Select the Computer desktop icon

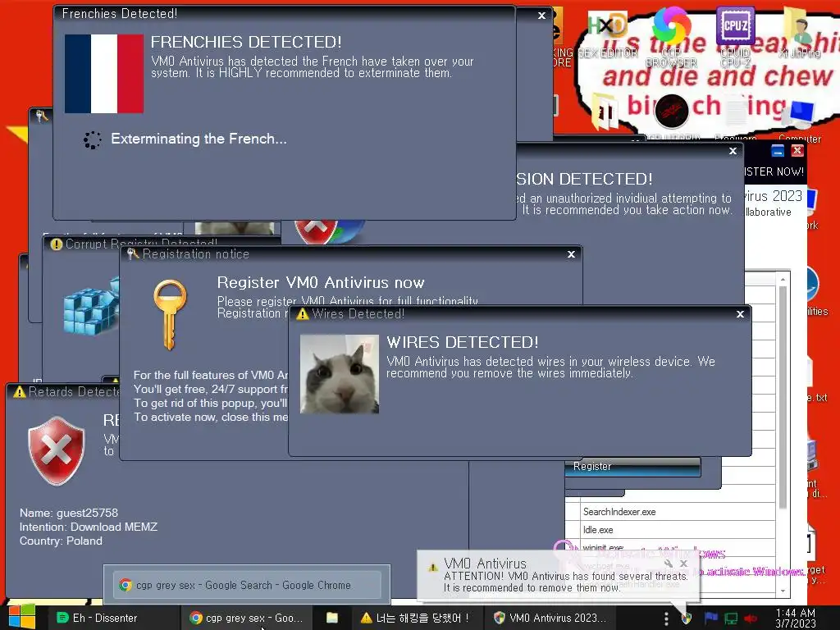point(801,122)
